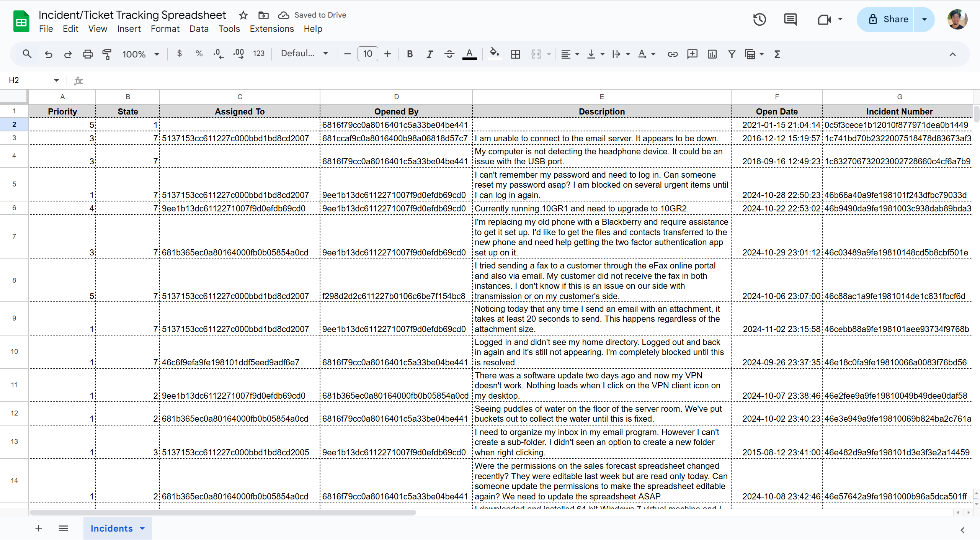Format as currency with dollar icon
This screenshot has height=540, width=980.
179,54
